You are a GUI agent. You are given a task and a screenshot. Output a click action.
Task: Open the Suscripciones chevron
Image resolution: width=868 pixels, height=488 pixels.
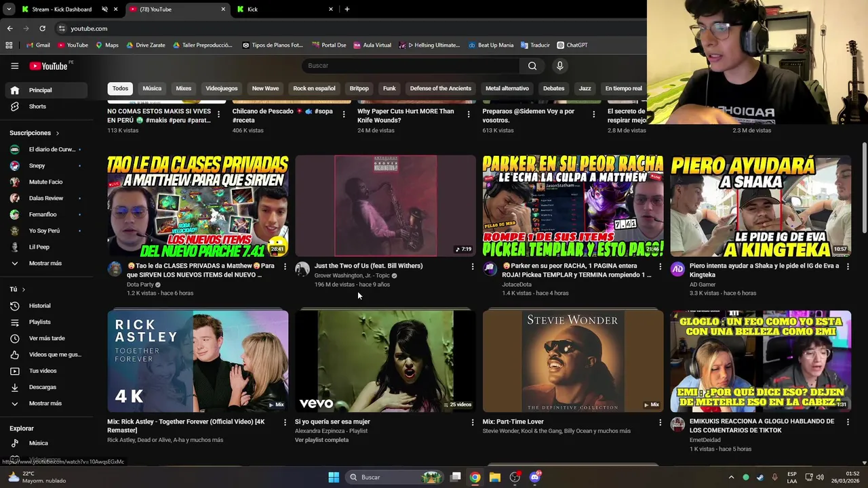[58, 133]
